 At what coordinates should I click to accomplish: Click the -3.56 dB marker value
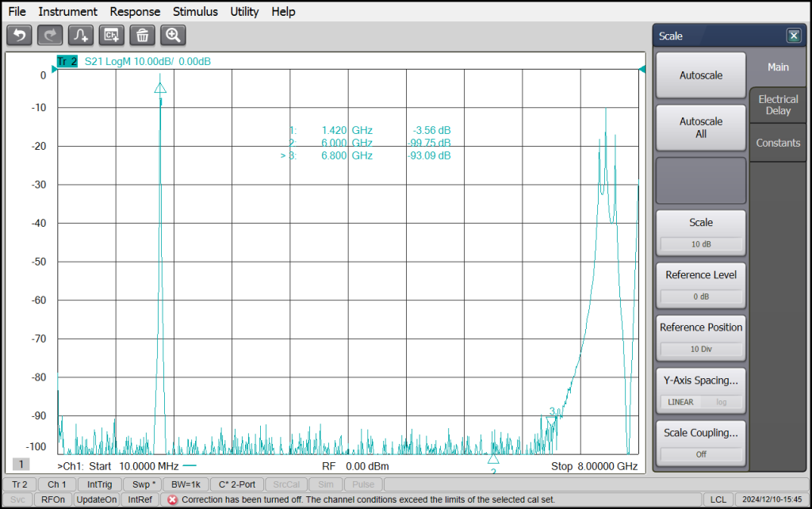click(432, 131)
